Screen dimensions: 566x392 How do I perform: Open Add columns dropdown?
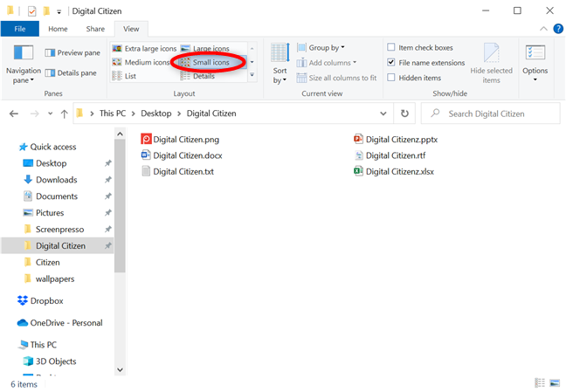pos(327,63)
